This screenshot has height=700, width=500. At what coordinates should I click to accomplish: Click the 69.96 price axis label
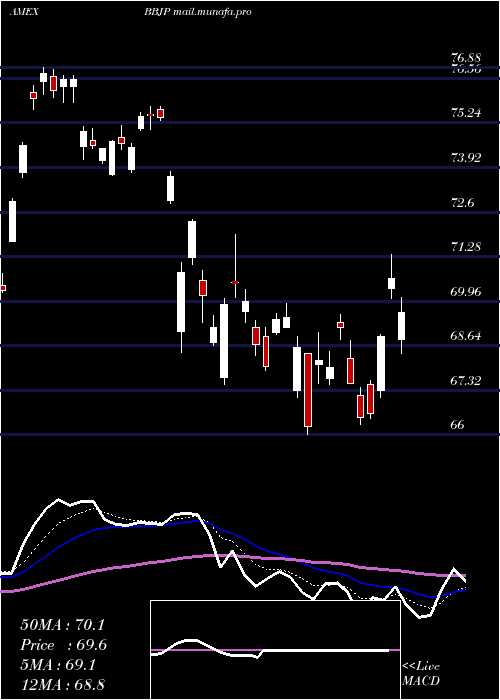pyautogui.click(x=466, y=292)
